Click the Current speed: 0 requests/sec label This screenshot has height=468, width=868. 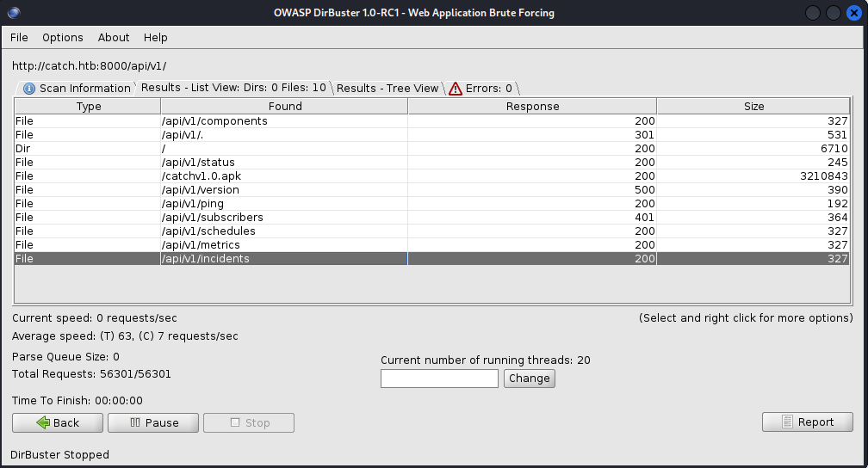coord(95,318)
